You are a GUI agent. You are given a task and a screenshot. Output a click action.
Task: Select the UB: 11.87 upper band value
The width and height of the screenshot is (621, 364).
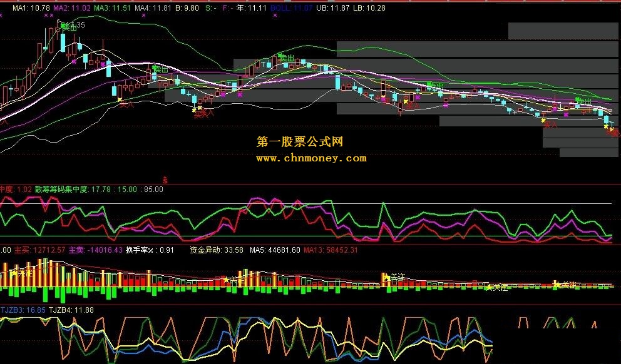332,8
